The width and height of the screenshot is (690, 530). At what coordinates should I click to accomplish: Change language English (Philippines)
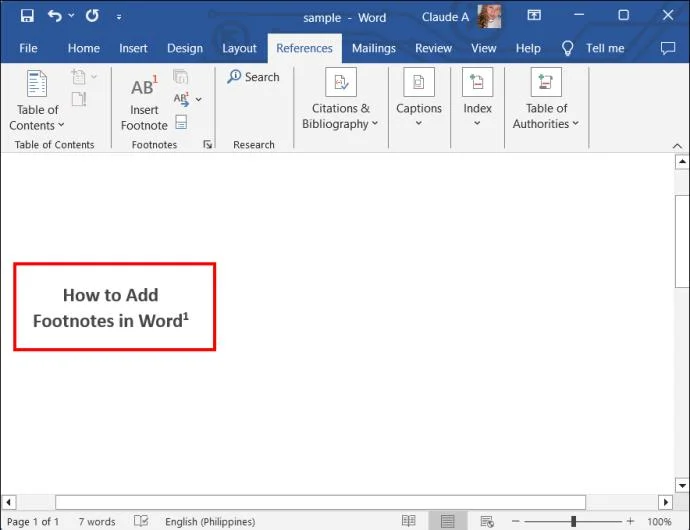(210, 522)
